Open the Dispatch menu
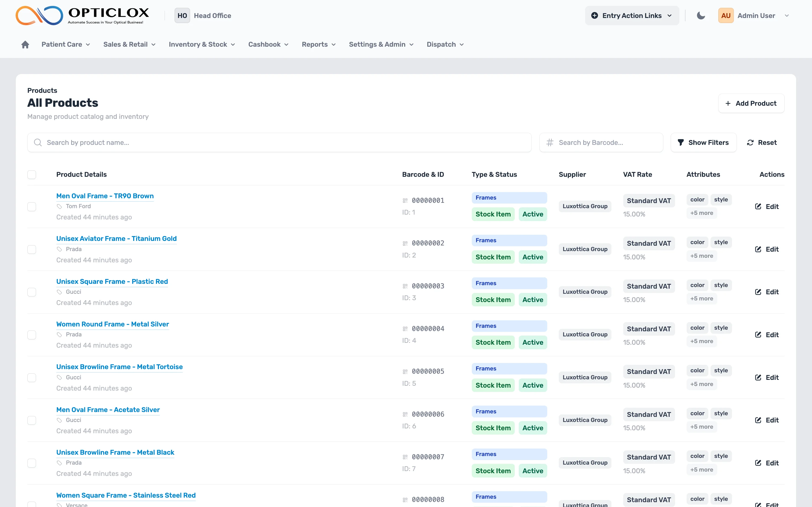This screenshot has width=812, height=507. 445,45
